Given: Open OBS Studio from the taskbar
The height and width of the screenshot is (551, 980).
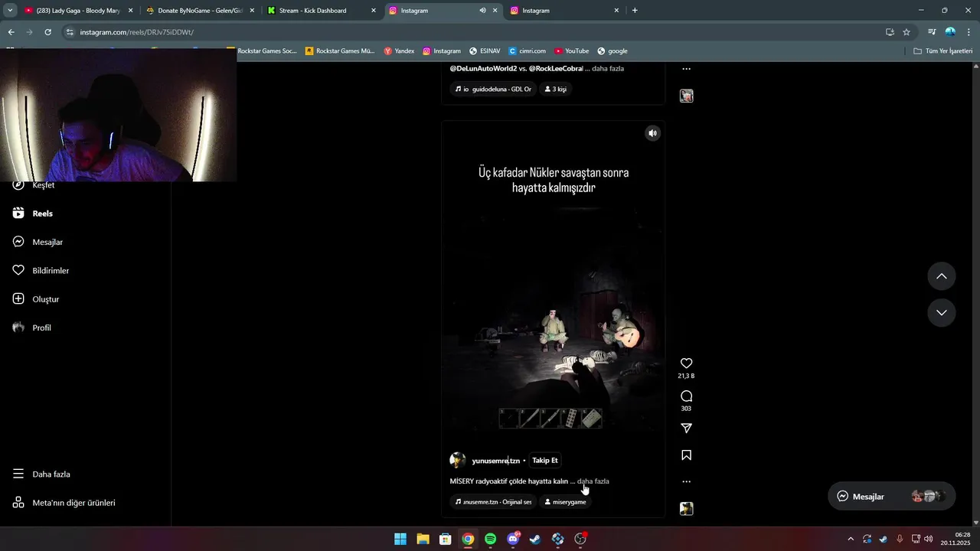Looking at the screenshot, I should (580, 539).
